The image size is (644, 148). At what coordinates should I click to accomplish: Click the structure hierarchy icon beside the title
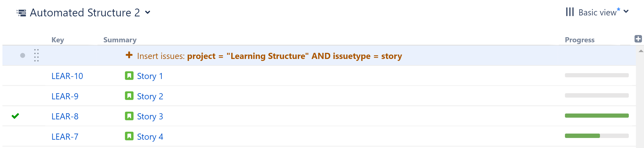click(x=21, y=12)
